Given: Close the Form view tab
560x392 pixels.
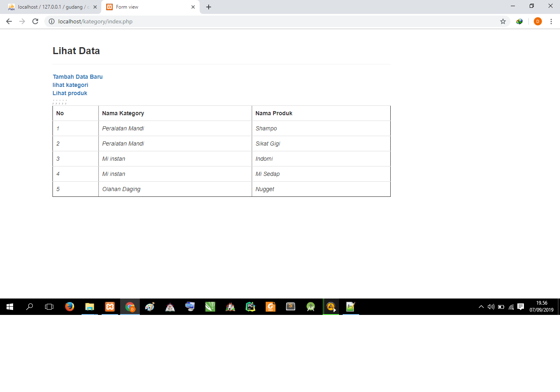Looking at the screenshot, I should coord(193,7).
